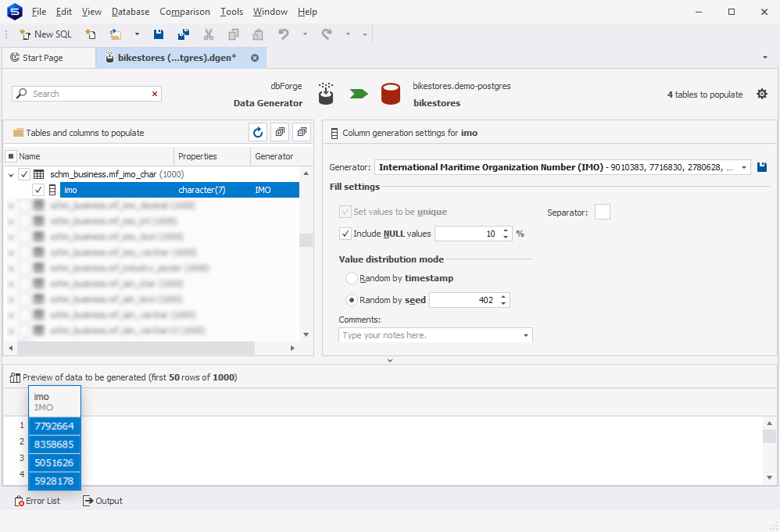The width and height of the screenshot is (780, 532).
Task: Click the Paste clipboard icon
Action: [x=258, y=34]
